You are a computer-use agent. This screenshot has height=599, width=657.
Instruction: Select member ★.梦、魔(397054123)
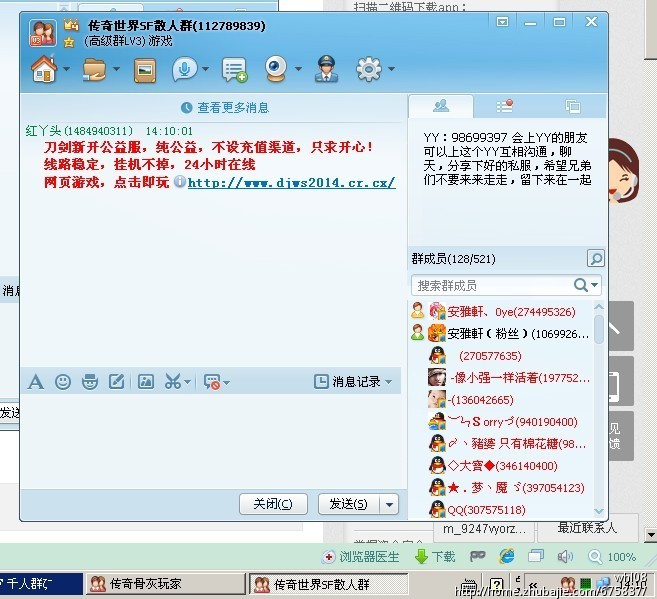click(x=501, y=488)
